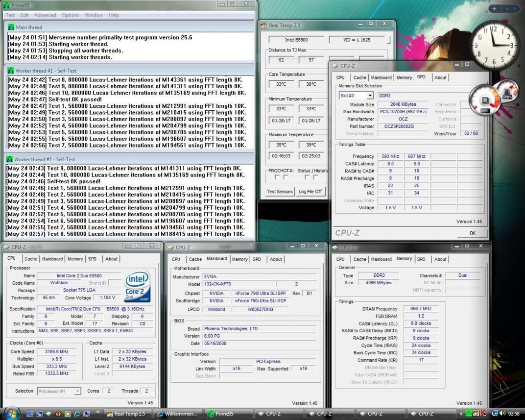
Task: Click the title icon of CPU-Z Memory window
Action: coord(335,247)
